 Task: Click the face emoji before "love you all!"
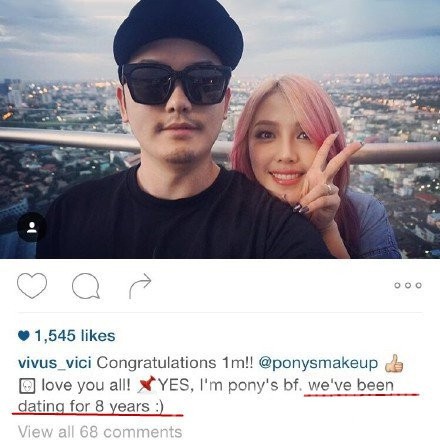(27, 386)
